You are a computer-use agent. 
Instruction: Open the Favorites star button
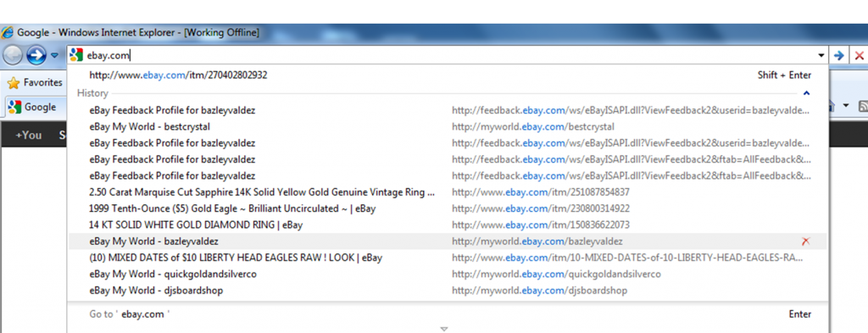coord(35,83)
